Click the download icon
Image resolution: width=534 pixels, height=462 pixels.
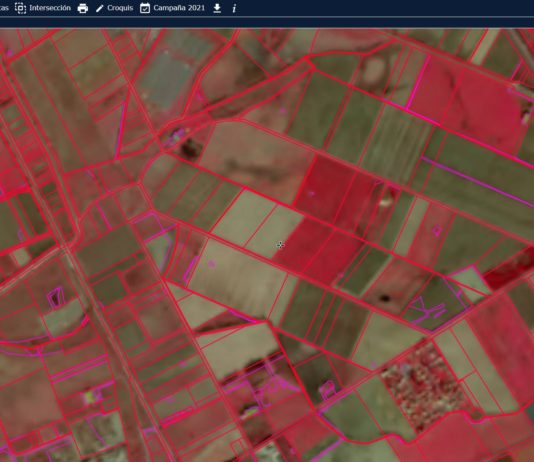pos(217,8)
